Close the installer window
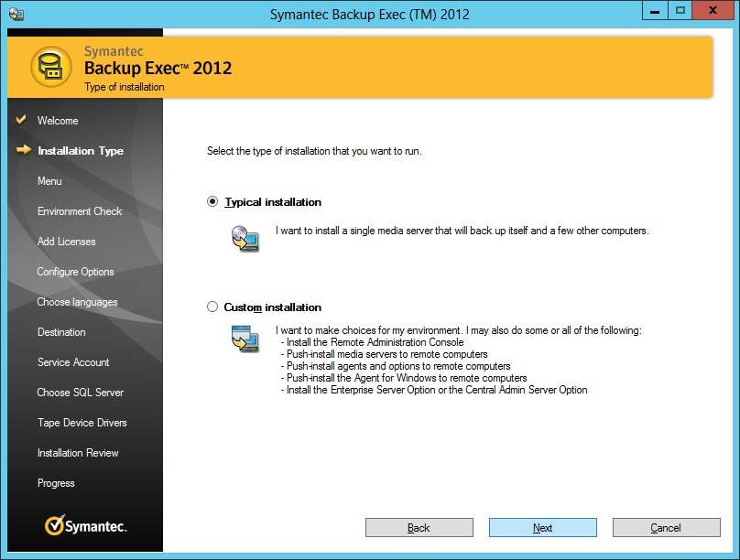The height and width of the screenshot is (560, 740). click(x=713, y=10)
